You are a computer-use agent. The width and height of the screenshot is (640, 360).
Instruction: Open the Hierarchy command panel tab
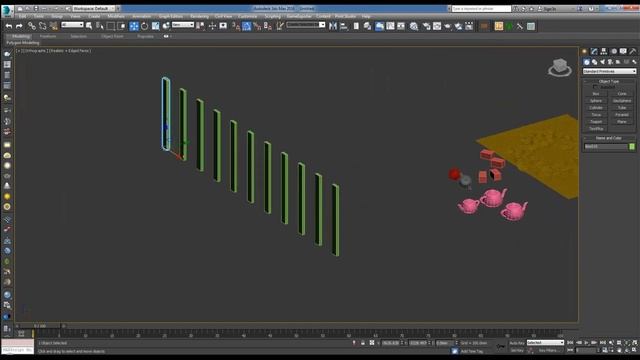[x=604, y=51]
